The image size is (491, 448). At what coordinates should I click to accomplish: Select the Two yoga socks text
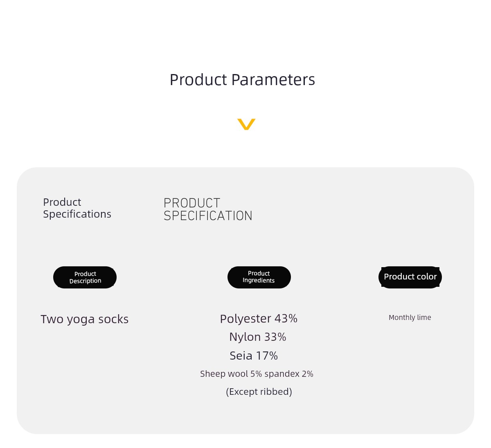pos(85,320)
